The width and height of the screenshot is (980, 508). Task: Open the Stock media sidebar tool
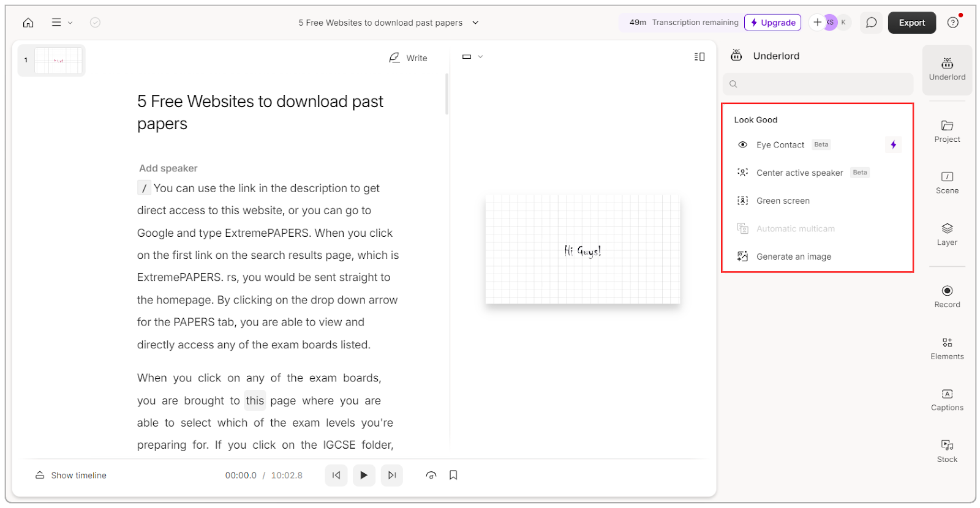coord(947,452)
